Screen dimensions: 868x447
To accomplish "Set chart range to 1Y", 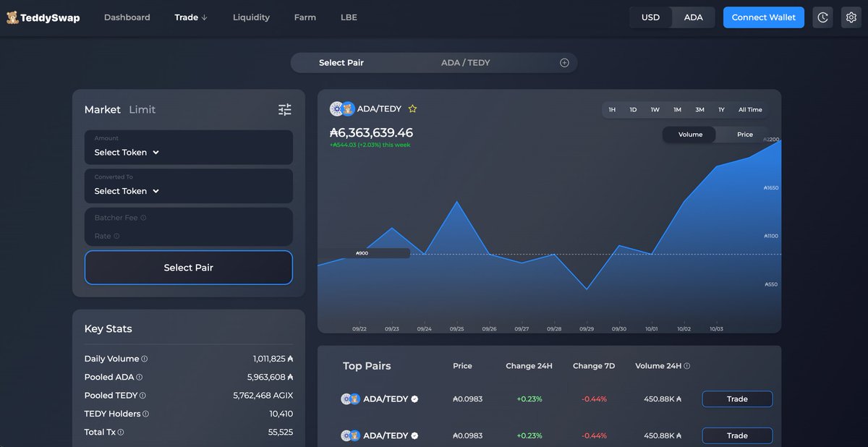I will point(721,110).
